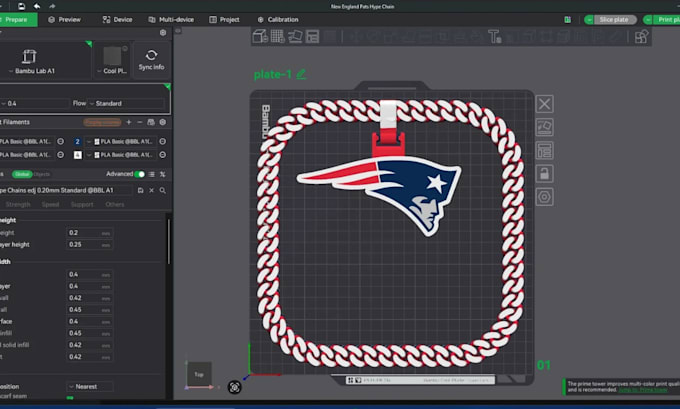Click the list icon next to the Advanced toggle
The height and width of the screenshot is (409, 680).
coord(151,174)
